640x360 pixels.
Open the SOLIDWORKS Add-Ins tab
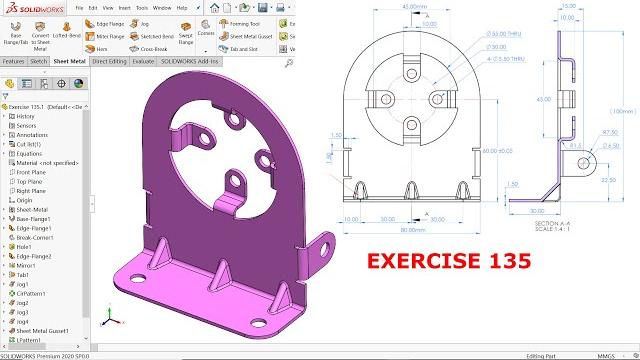point(190,61)
